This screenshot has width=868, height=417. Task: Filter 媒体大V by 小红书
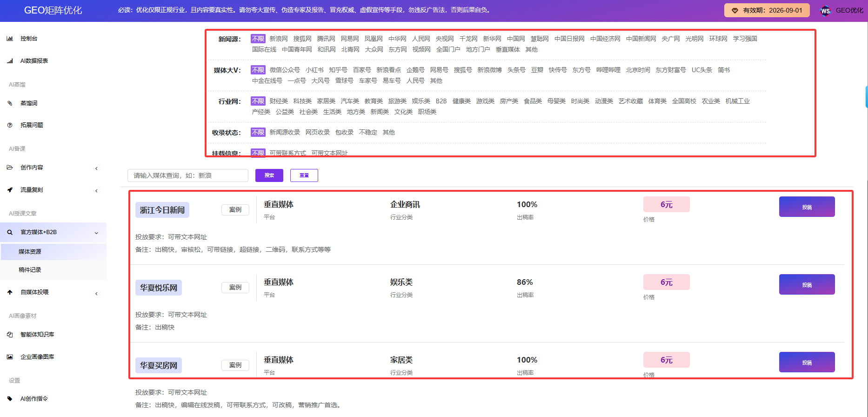314,70
